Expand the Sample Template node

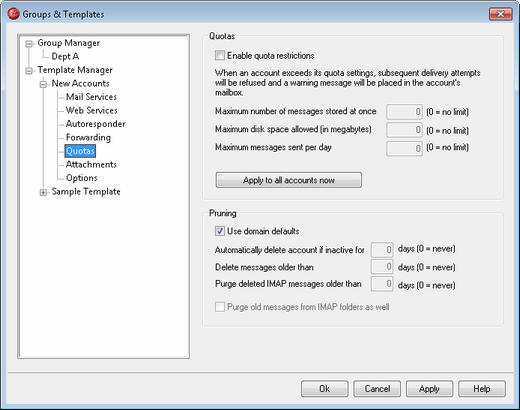click(43, 192)
